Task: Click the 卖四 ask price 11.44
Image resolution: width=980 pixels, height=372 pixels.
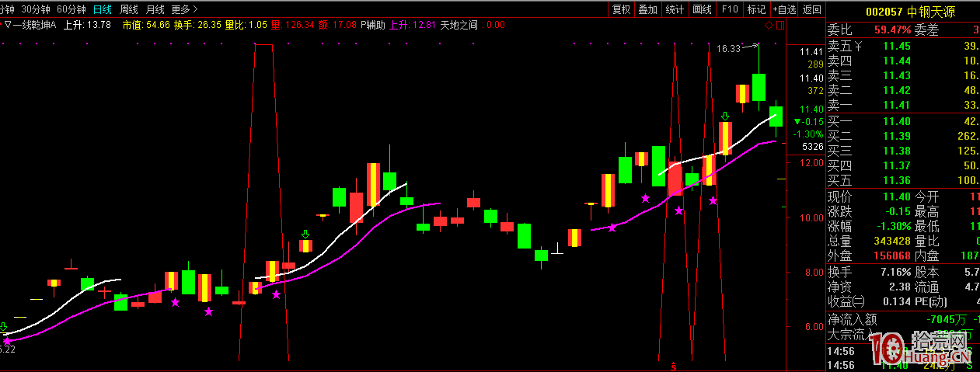Action: click(x=896, y=61)
